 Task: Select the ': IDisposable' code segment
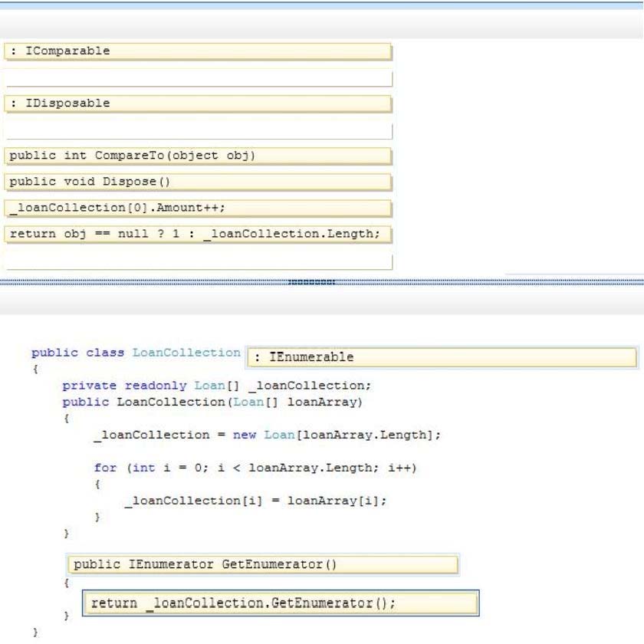point(198,103)
